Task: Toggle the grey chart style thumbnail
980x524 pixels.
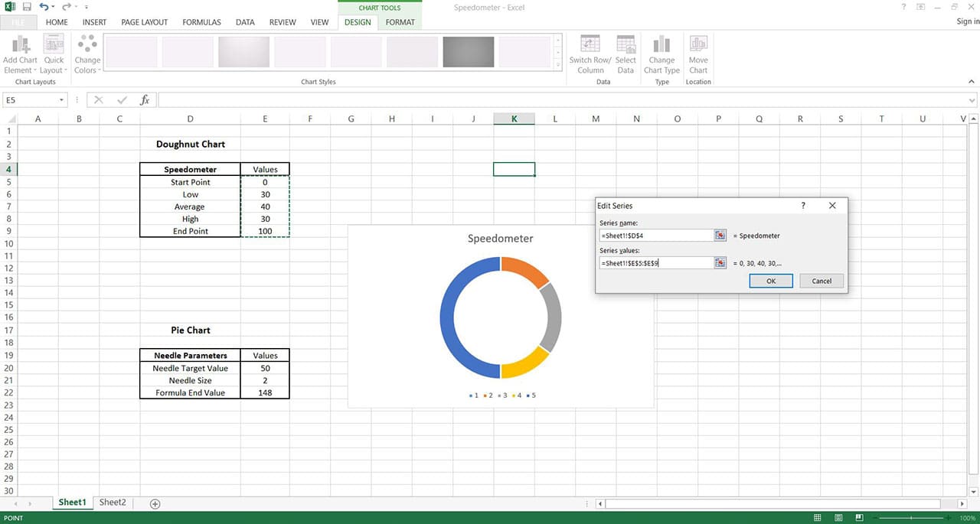Action: pos(469,52)
